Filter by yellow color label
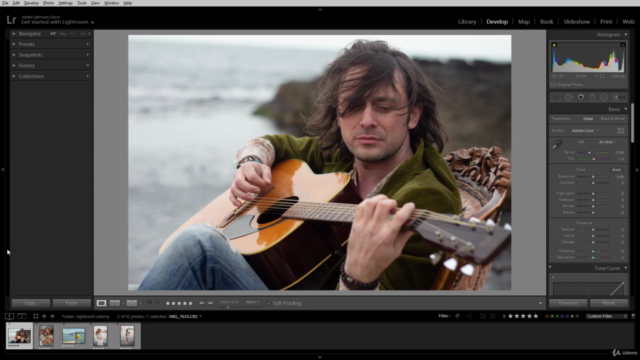Screen dimensions: 640x360 pos(552,316)
